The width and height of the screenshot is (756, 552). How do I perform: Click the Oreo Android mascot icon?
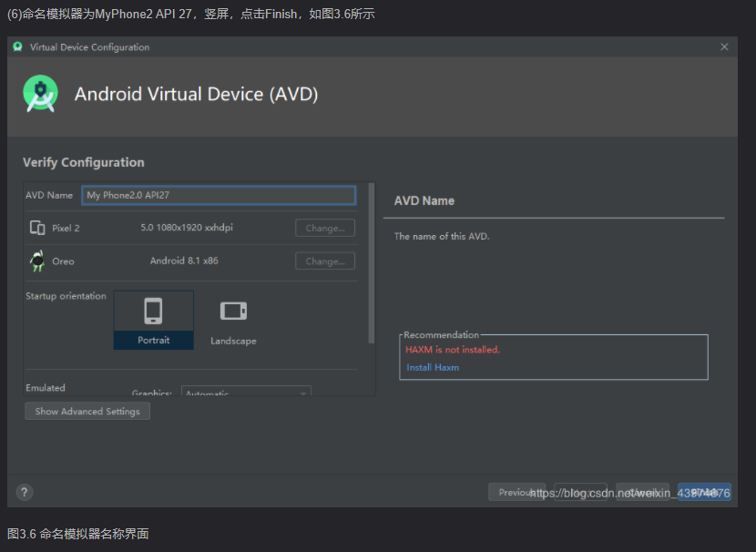pos(37,261)
